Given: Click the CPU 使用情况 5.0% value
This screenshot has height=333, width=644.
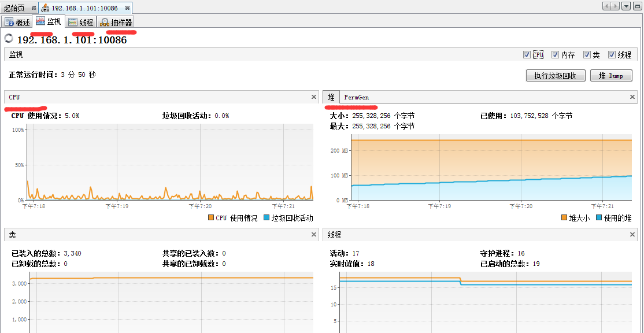Looking at the screenshot, I should 72,116.
